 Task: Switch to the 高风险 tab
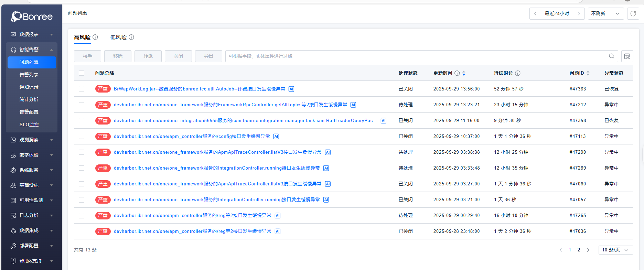[x=82, y=37]
